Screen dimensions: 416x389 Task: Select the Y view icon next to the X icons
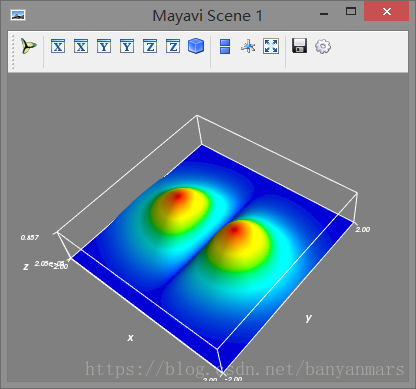pyautogui.click(x=104, y=46)
